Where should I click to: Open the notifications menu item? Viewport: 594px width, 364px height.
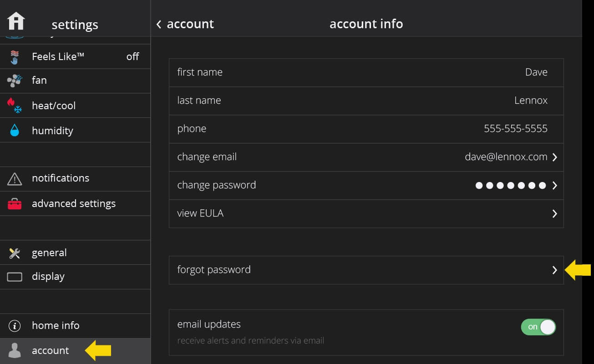[x=61, y=178]
